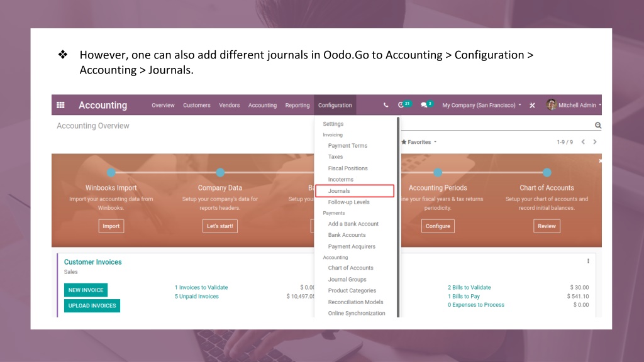Click the phone call icon

click(x=386, y=105)
